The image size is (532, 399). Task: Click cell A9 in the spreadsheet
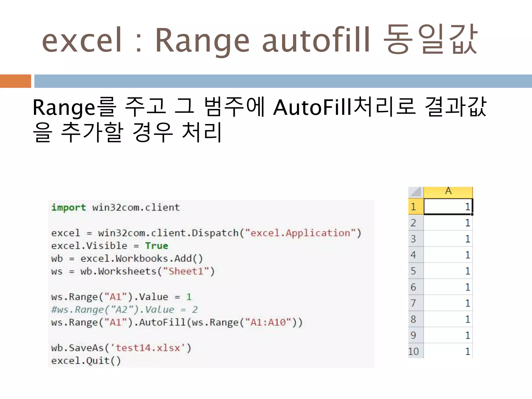click(x=448, y=335)
